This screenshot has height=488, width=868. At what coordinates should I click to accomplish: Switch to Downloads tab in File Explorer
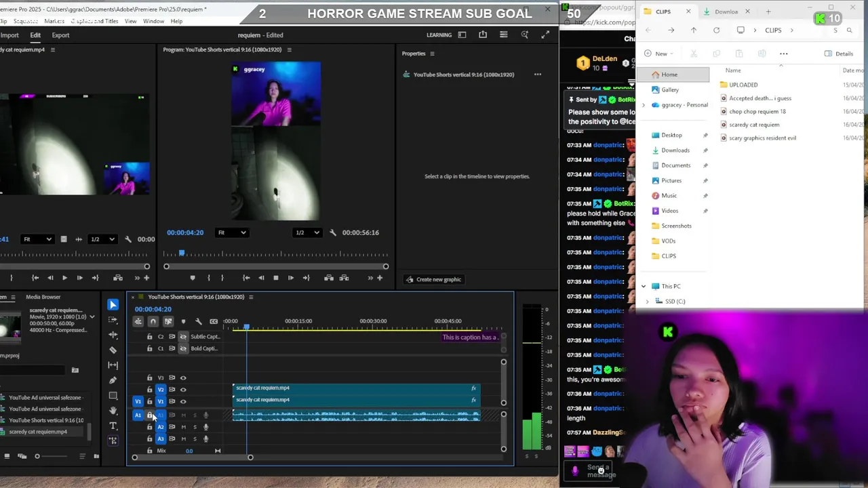726,12
